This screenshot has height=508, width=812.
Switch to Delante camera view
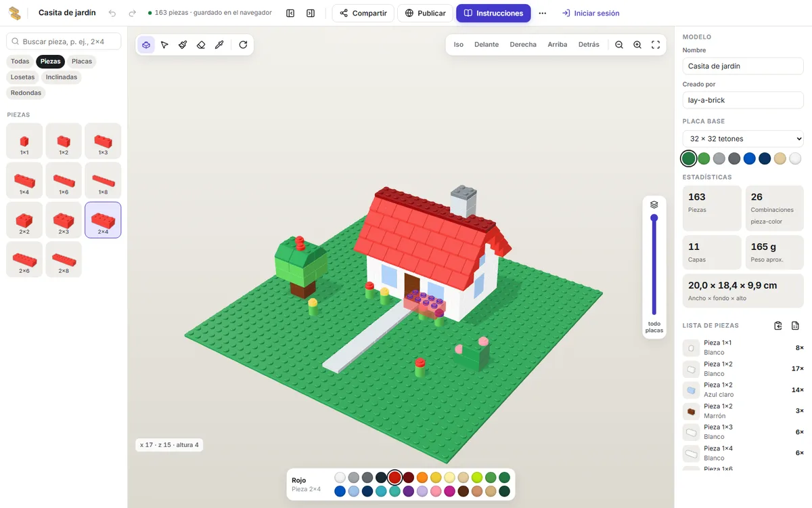(487, 45)
